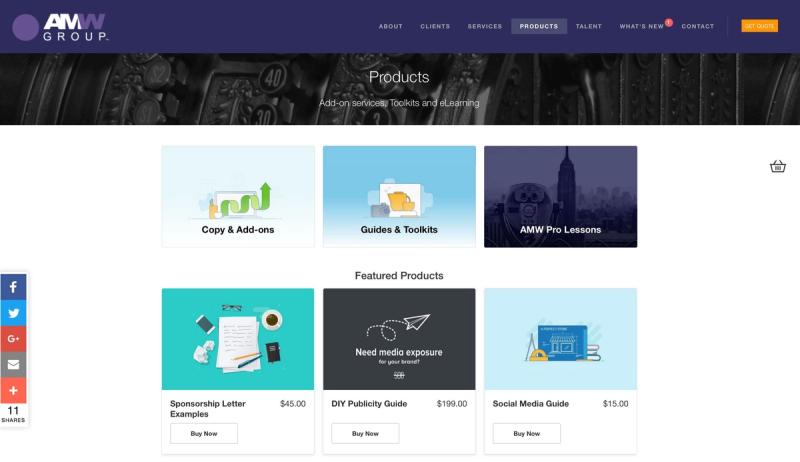Open the What's New menu item
The width and height of the screenshot is (800, 462).
[x=642, y=27]
